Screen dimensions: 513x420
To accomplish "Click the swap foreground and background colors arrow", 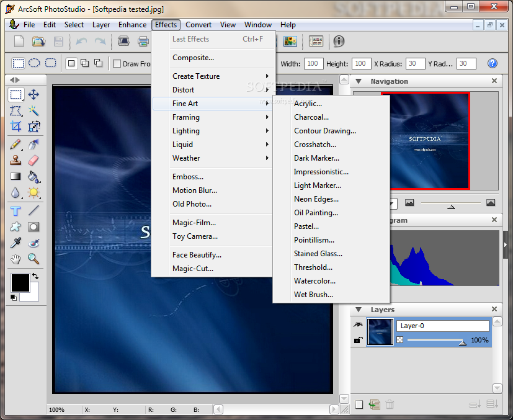I will click(x=35, y=277).
